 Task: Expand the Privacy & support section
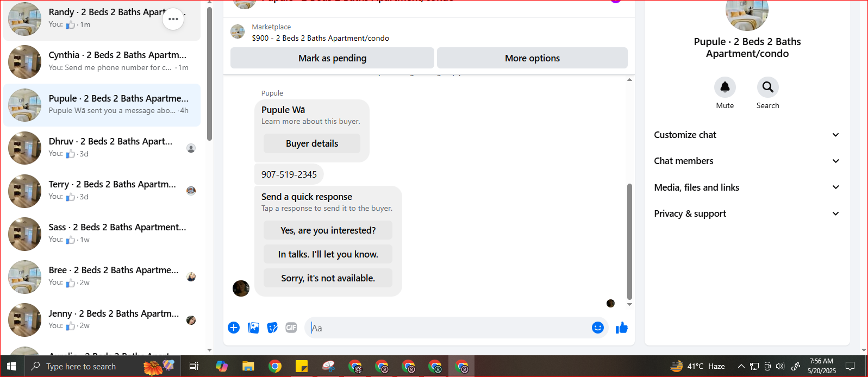pyautogui.click(x=747, y=213)
